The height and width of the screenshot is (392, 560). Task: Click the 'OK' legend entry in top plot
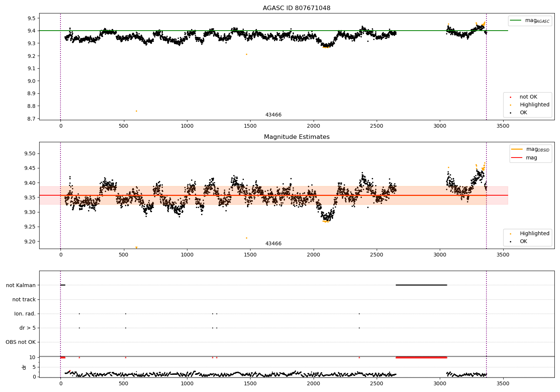click(519, 113)
